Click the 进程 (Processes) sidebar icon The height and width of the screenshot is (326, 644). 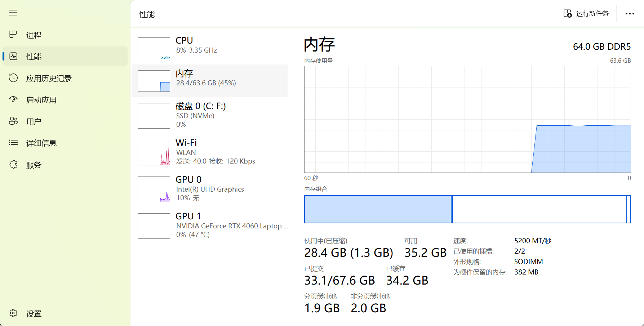point(13,35)
